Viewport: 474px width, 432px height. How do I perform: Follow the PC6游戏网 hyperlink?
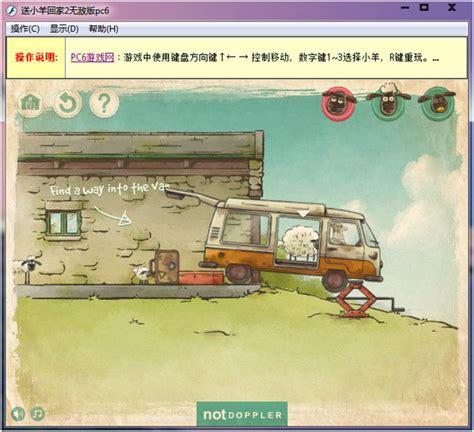[x=92, y=57]
